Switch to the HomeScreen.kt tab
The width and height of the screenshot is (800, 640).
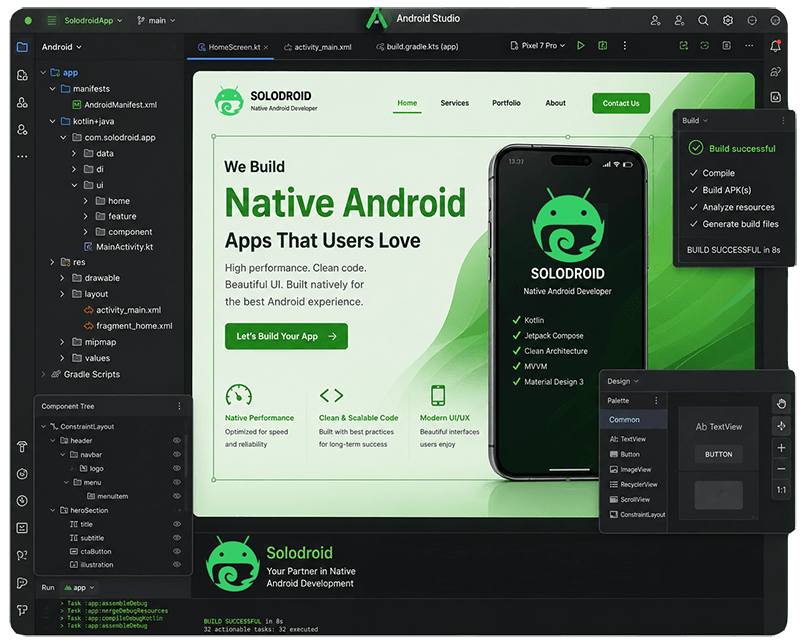tap(230, 47)
